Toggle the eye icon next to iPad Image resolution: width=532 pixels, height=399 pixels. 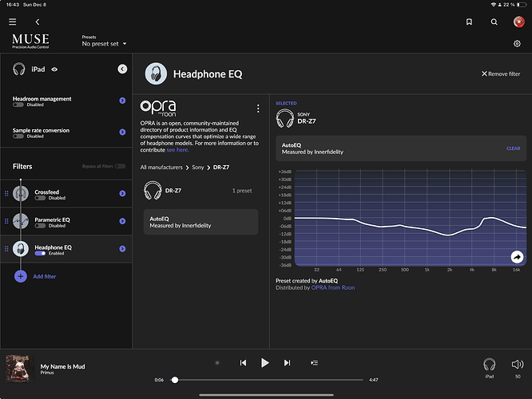(54, 69)
